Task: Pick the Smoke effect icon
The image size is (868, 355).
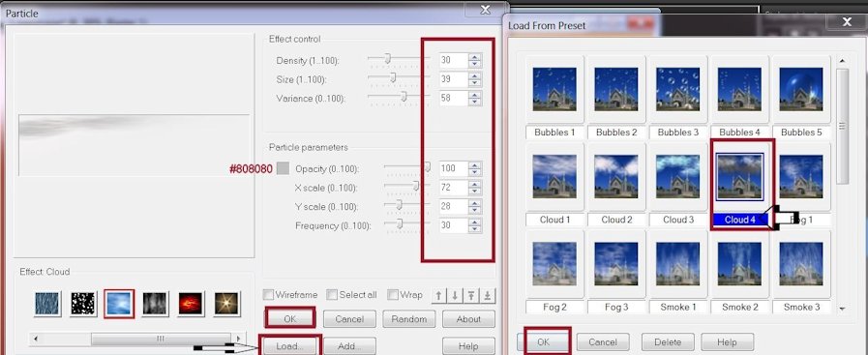Action: click(155, 304)
